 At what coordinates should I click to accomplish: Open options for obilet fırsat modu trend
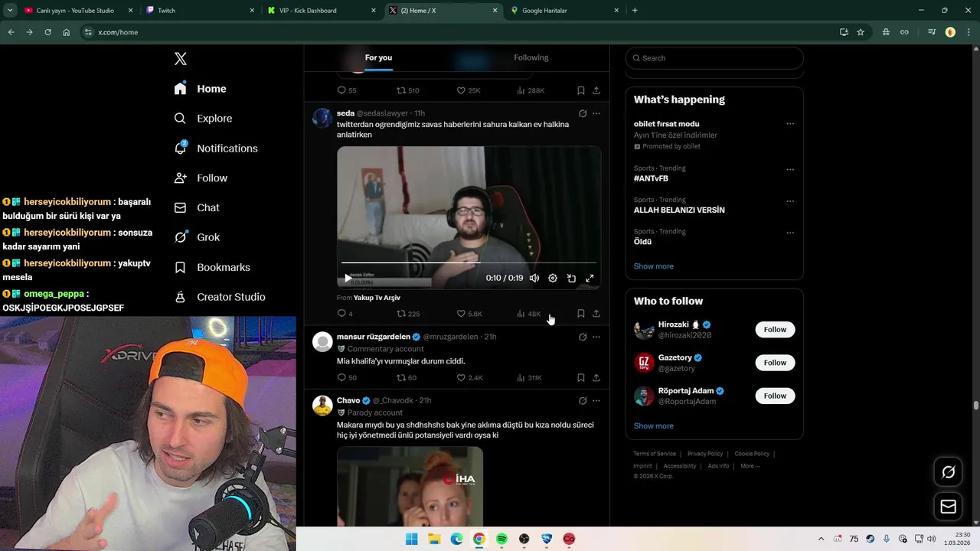click(x=790, y=124)
